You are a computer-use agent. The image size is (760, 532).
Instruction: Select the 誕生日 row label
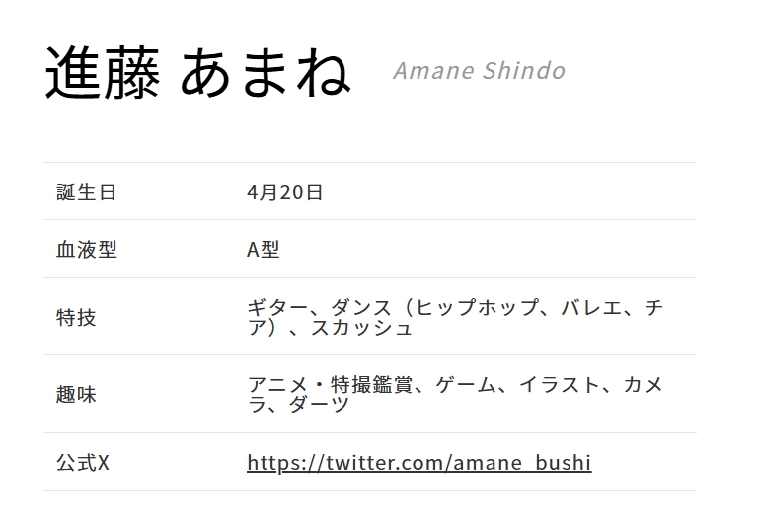[x=86, y=191]
